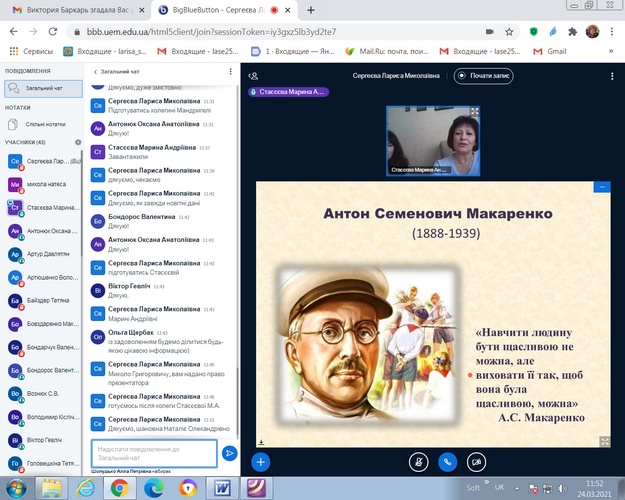Select participant Вознюк С.В.
Image resolution: width=625 pixels, height=500 pixels.
[x=44, y=394]
